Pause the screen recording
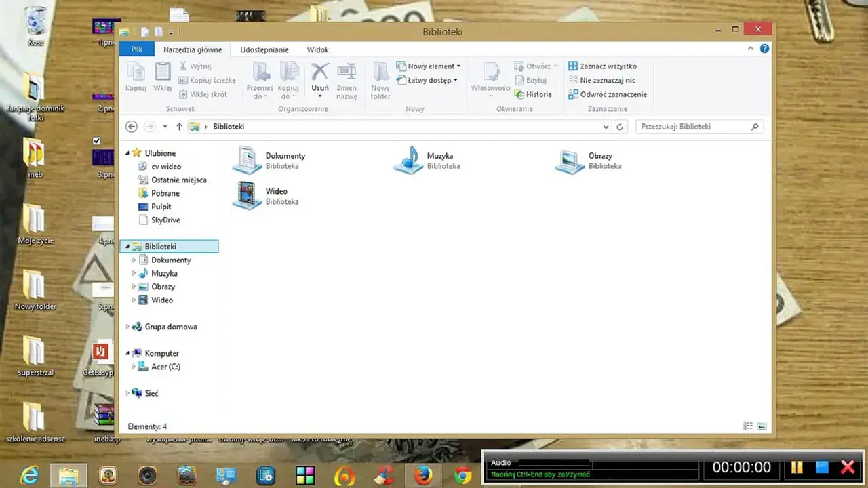This screenshot has height=488, width=868. (x=797, y=467)
